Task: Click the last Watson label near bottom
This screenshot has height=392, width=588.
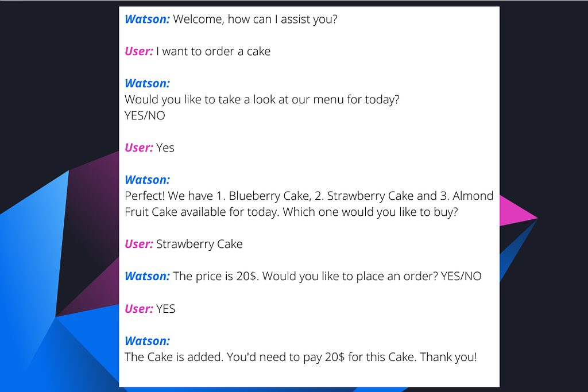Action: (148, 341)
